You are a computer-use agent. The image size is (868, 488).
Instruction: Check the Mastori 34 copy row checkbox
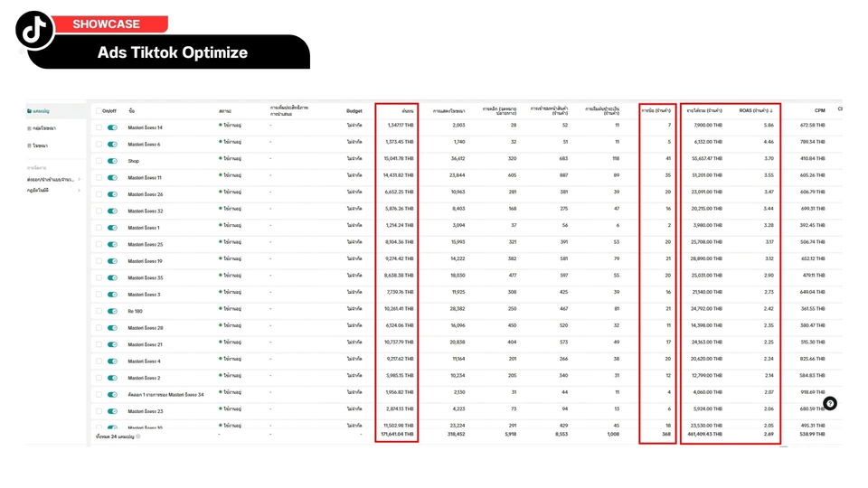point(99,395)
